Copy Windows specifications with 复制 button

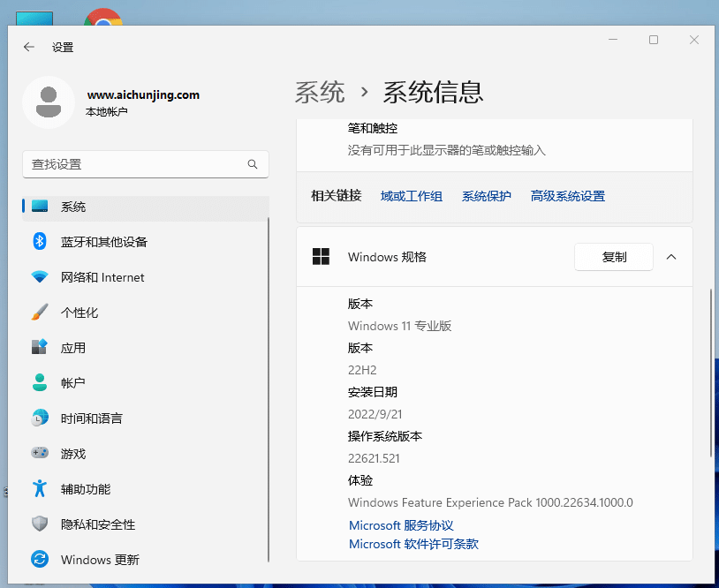(614, 257)
